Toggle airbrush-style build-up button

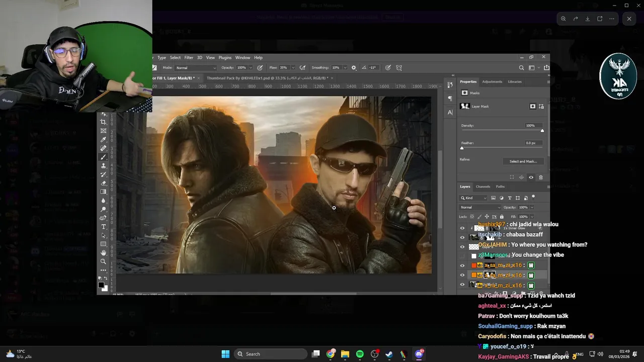pos(302,68)
